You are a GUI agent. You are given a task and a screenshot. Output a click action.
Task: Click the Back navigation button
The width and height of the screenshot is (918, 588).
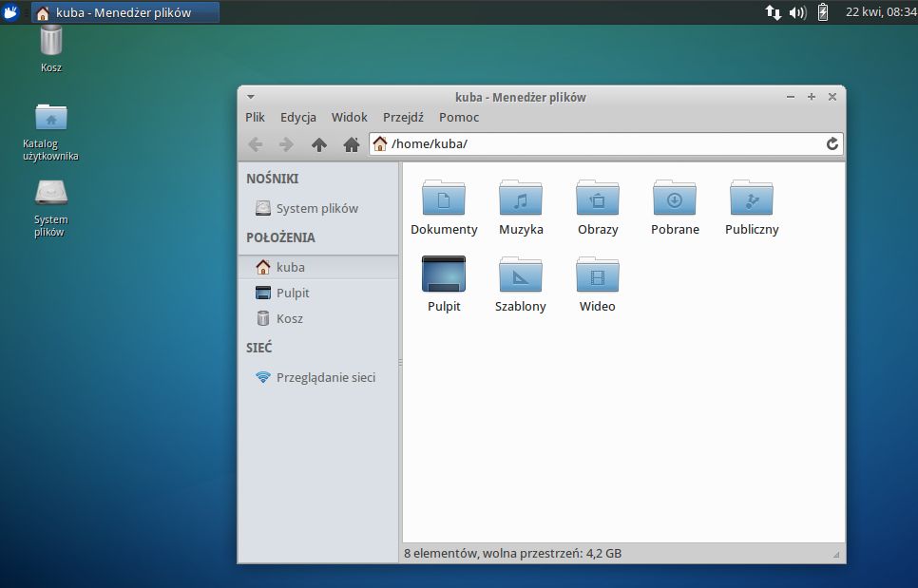click(256, 143)
